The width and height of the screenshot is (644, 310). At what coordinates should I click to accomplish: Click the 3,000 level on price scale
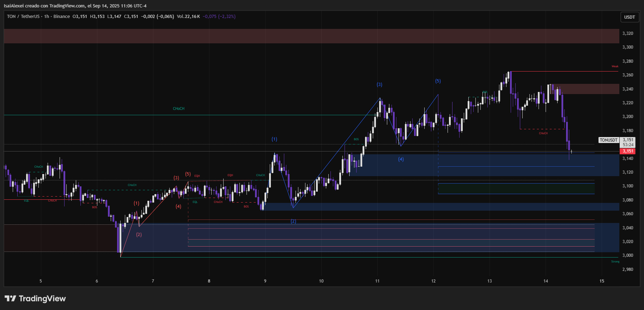coord(627,255)
